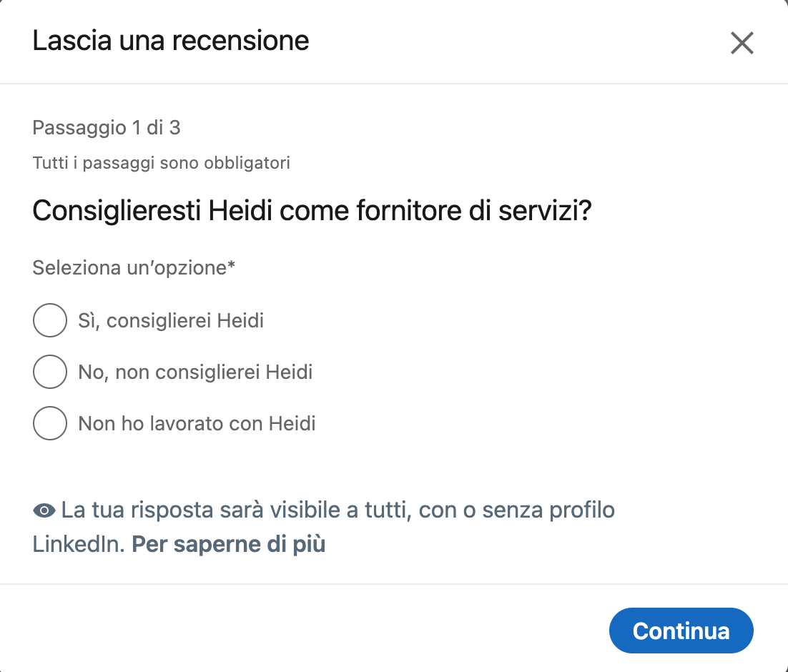Close the Lascia una recensione dialog
This screenshot has height=672, width=788.
(x=742, y=44)
